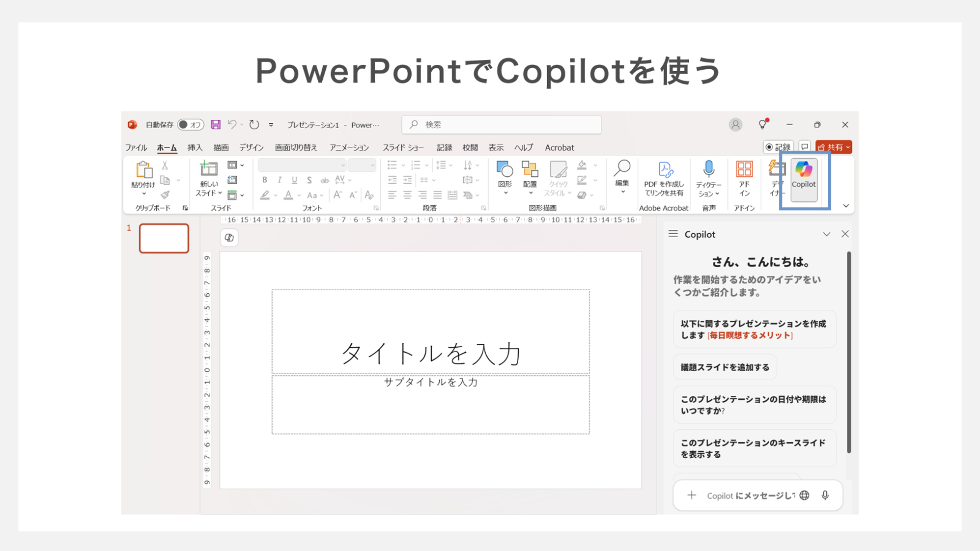Click the Copilot floating icon above slide
This screenshot has height=551, width=980.
(229, 238)
